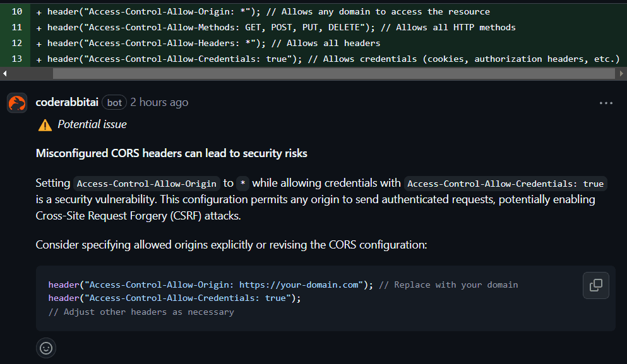Add an emoji reaction to the comment
Screen dimensions: 627x364
pyautogui.click(x=46, y=348)
